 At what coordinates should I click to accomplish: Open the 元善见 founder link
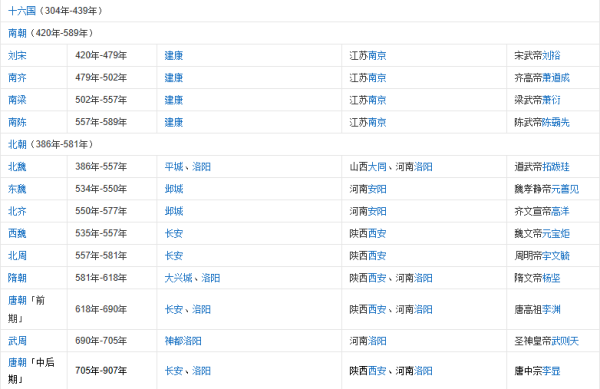pyautogui.click(x=565, y=189)
